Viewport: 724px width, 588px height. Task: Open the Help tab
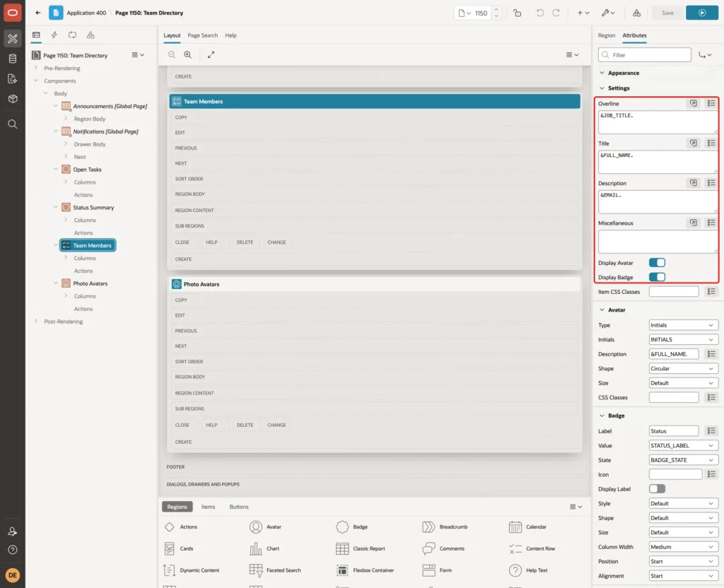(230, 35)
